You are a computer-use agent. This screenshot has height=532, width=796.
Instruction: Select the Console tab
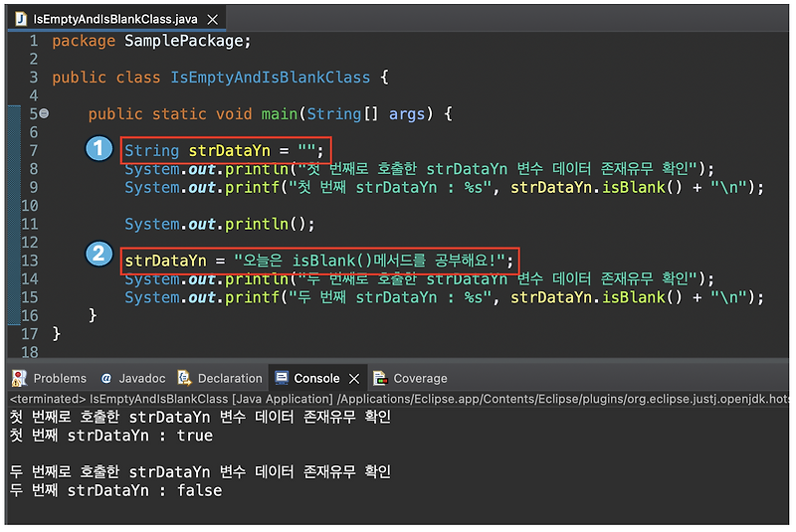coord(316,379)
